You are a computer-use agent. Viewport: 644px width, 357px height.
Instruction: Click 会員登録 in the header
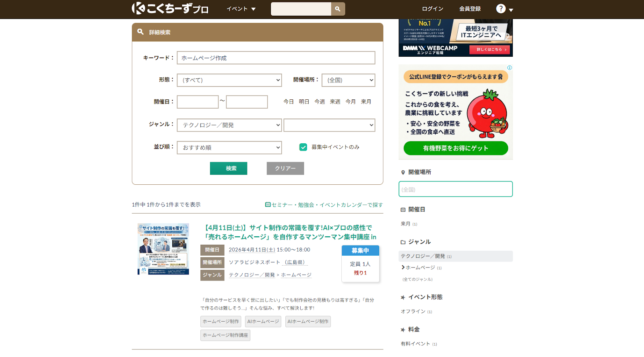pos(470,9)
